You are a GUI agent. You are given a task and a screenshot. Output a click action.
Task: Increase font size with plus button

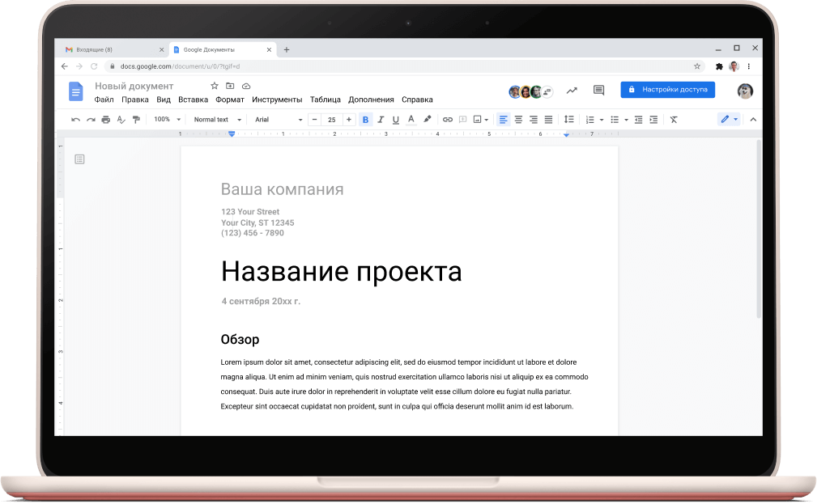349,120
